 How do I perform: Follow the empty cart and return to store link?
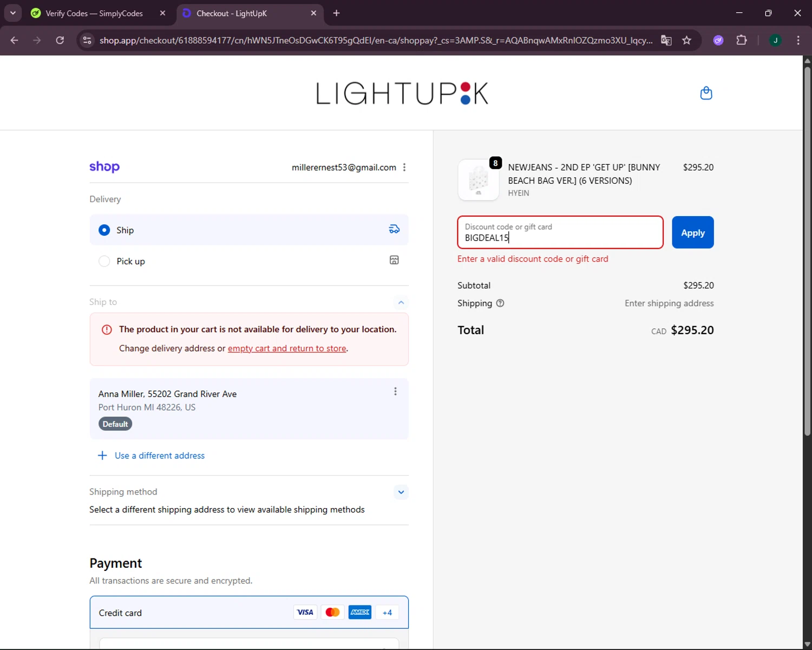pyautogui.click(x=287, y=348)
